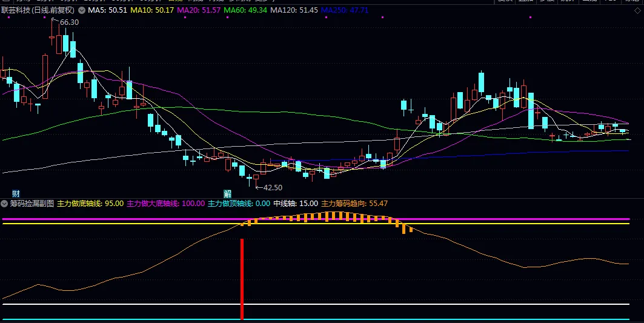
Task: Select the MA20: 51.57 label
Action: pyautogui.click(x=199, y=10)
